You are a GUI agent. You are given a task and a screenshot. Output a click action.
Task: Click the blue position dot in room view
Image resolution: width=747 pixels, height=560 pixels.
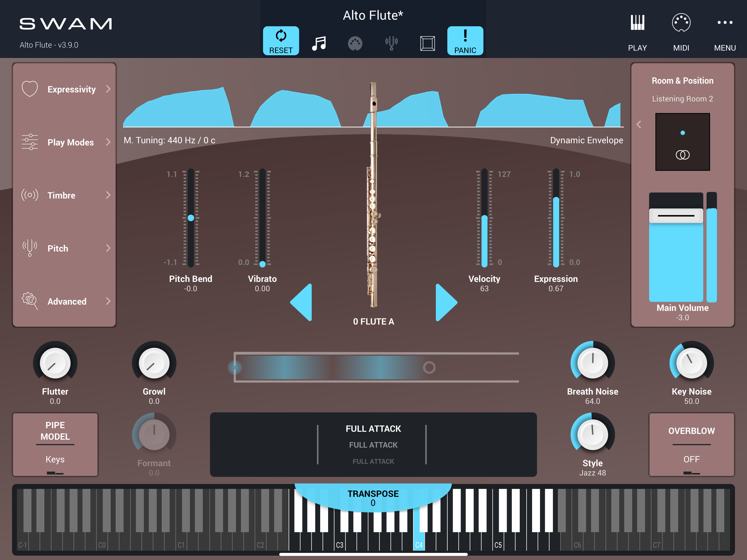click(x=682, y=133)
